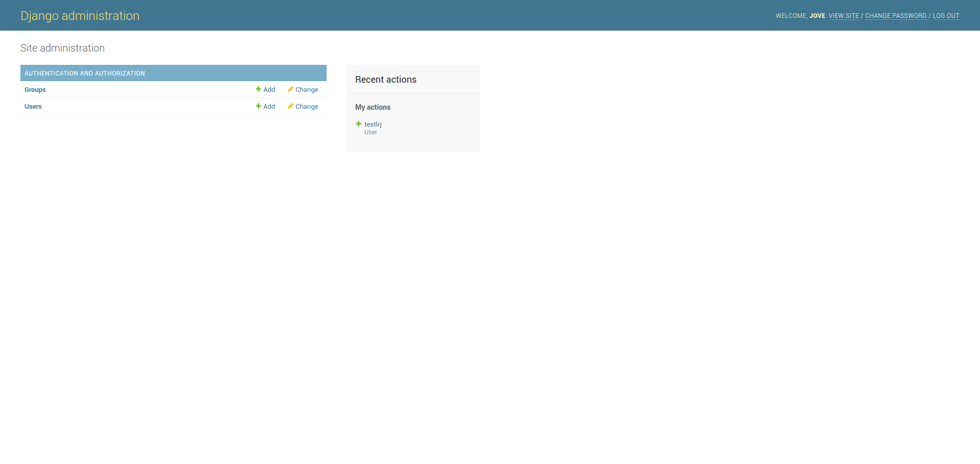Click the pencil icon in Users row
The image size is (980, 464).
click(x=290, y=106)
